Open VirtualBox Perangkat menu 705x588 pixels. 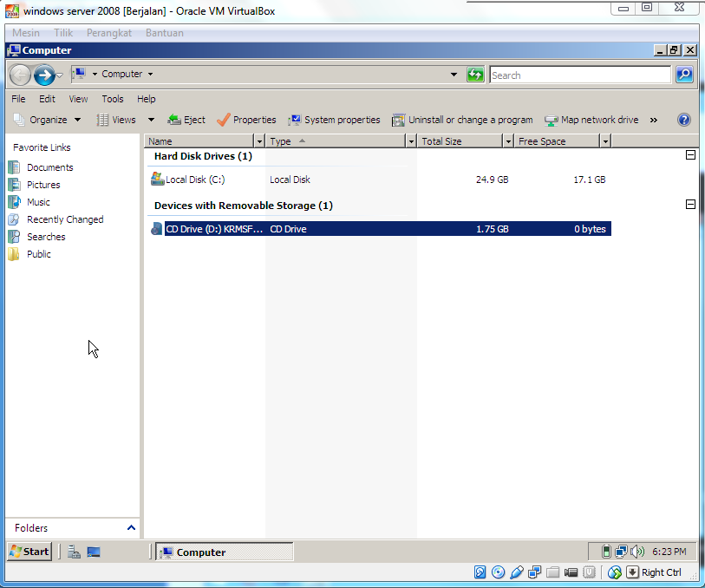[x=108, y=33]
